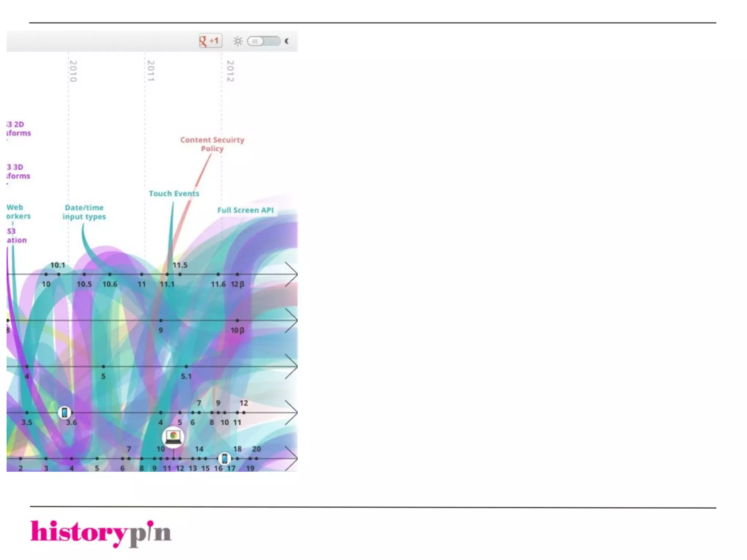This screenshot has height=560, width=747.
Task: Click the Full Screen API label
Action: click(x=245, y=210)
